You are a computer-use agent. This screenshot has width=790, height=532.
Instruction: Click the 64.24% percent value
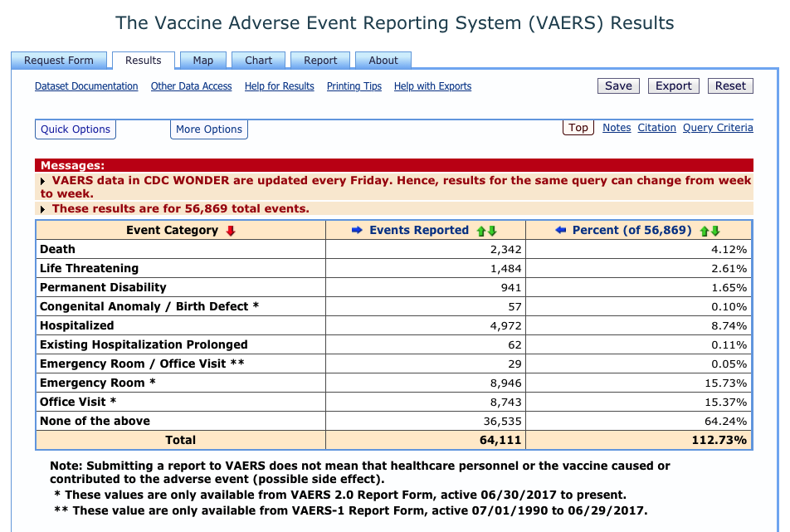[x=725, y=422]
